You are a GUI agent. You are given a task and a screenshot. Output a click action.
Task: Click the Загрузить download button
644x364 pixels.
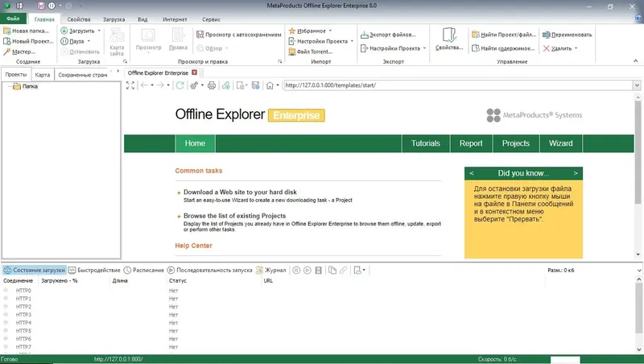(77, 31)
